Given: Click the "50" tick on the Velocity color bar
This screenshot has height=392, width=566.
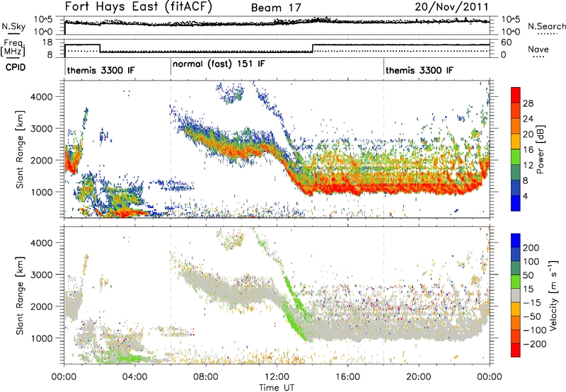Looking at the screenshot, I should coord(528,275).
